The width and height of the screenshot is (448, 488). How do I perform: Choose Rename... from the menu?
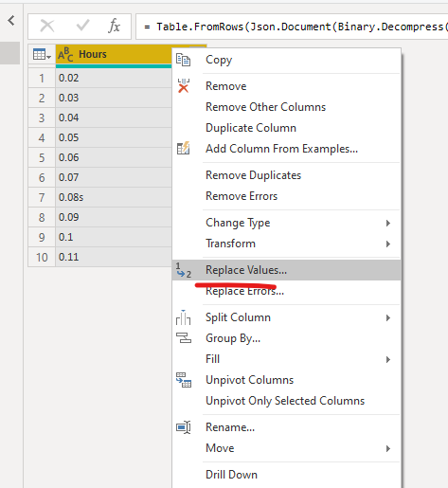pos(287,427)
